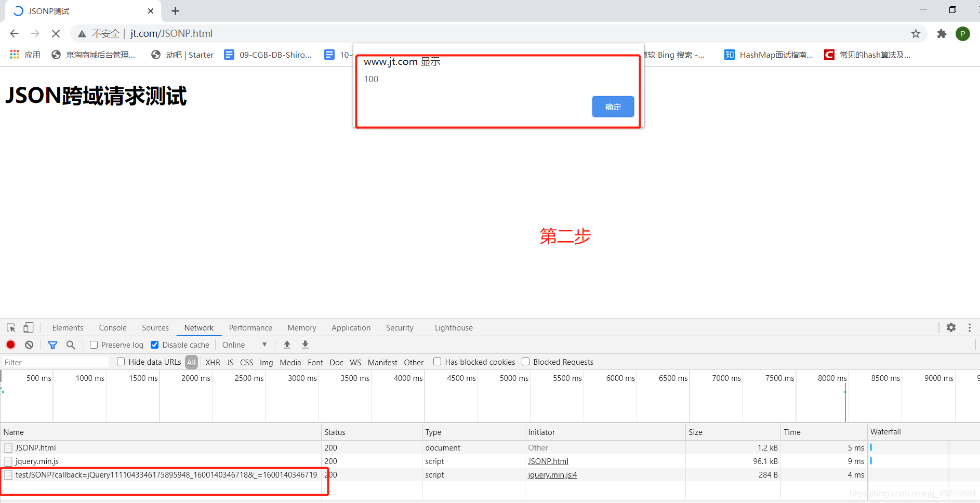This screenshot has width=980, height=503.
Task: Enable the Preserve log checkbox
Action: click(94, 345)
